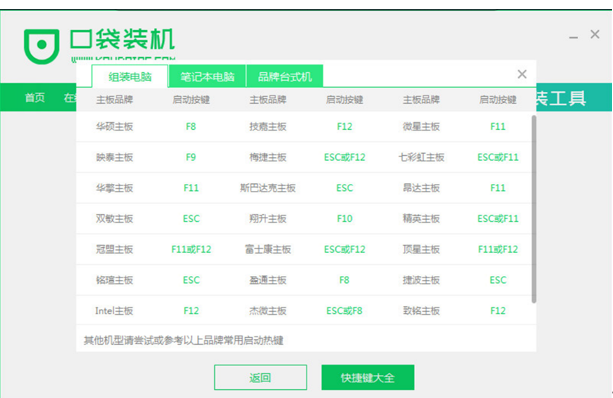Click F9 hotkey beside 映泰主板
613x398 pixels.
pos(191,157)
